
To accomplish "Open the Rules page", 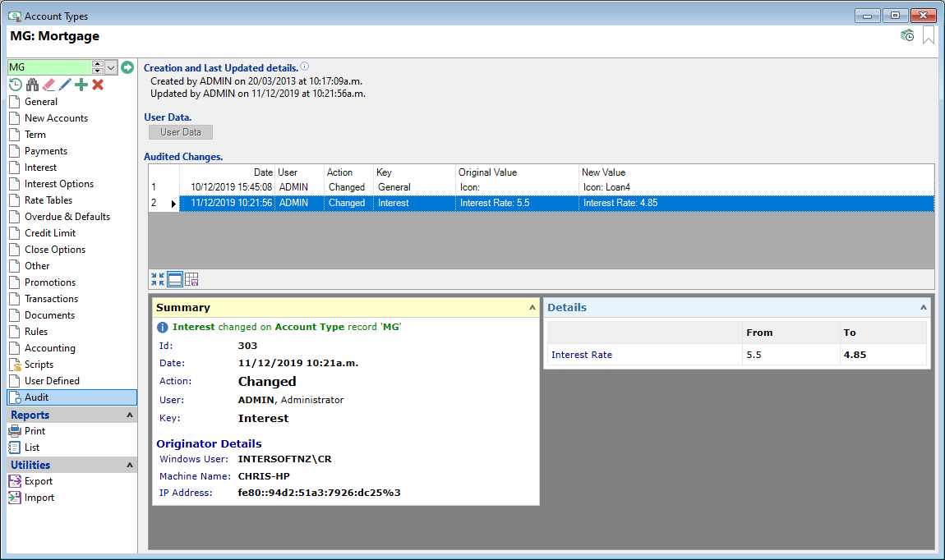I will click(x=36, y=331).
